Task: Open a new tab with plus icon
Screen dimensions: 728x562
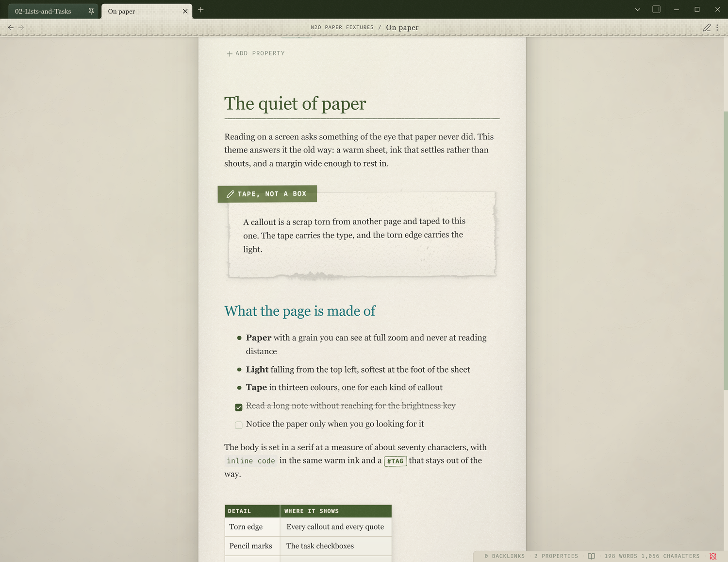Action: (200, 10)
